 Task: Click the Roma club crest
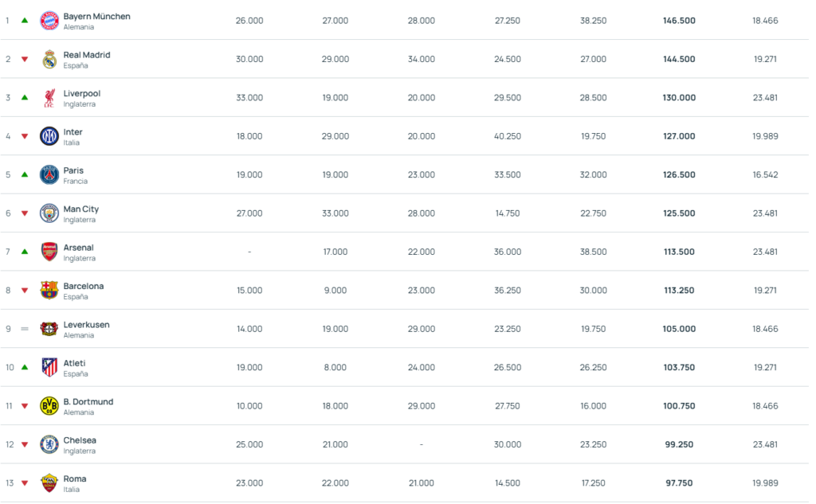(x=49, y=483)
